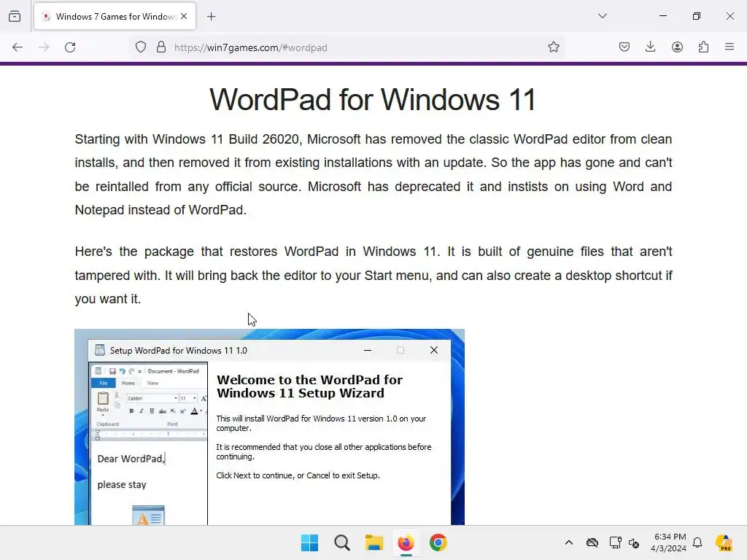The image size is (747, 560).
Task: Open a new browser tab
Action: point(212,17)
